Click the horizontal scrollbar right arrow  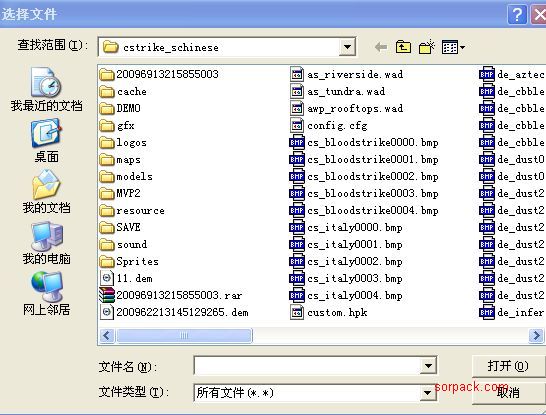[536, 336]
